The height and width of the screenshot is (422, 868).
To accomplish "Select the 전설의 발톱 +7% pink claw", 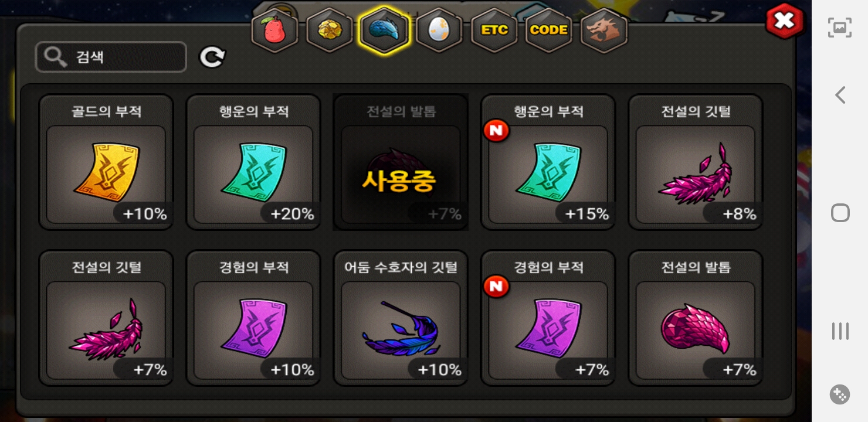I will (x=696, y=318).
